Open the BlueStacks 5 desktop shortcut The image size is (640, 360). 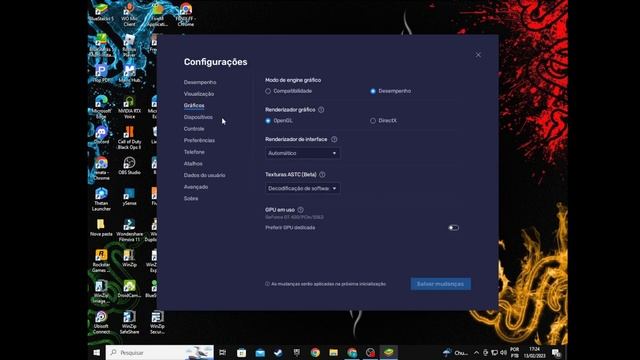(101, 12)
